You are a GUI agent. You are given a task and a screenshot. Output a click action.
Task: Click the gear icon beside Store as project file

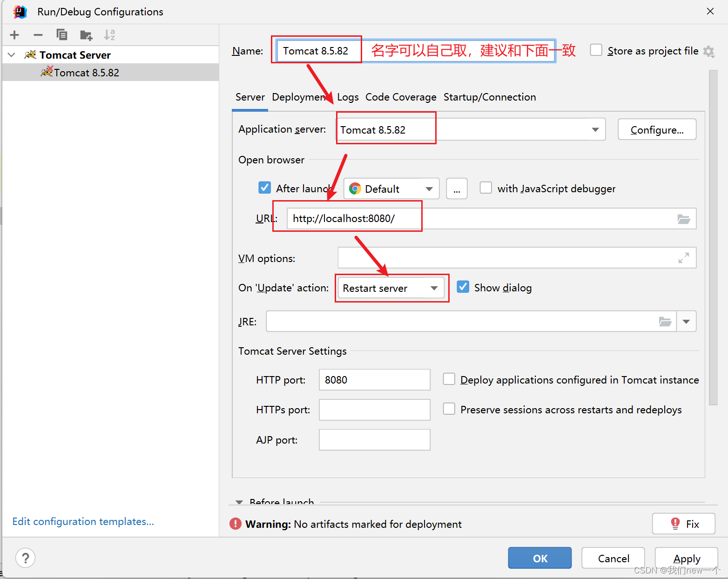coord(708,51)
